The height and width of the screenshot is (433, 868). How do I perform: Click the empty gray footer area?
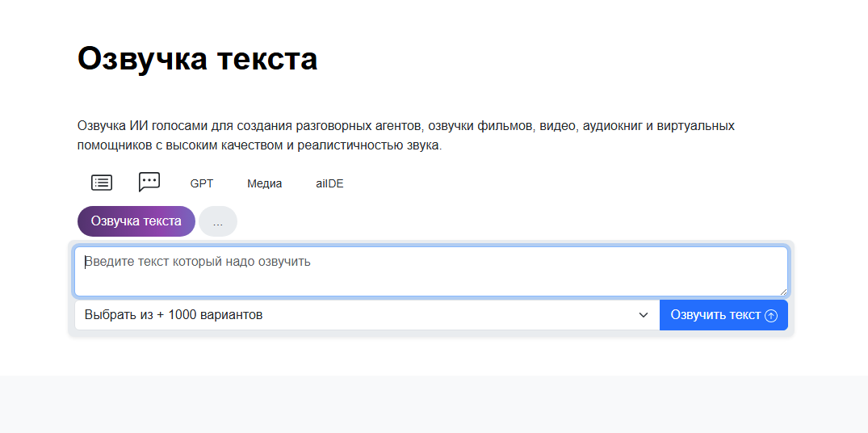coord(434,404)
